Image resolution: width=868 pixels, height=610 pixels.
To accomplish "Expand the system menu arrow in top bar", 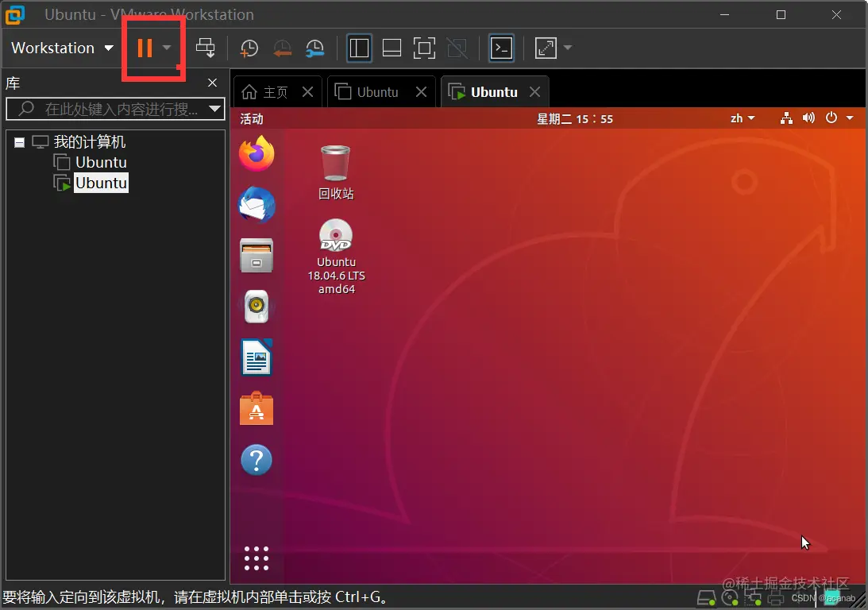I will pos(850,118).
